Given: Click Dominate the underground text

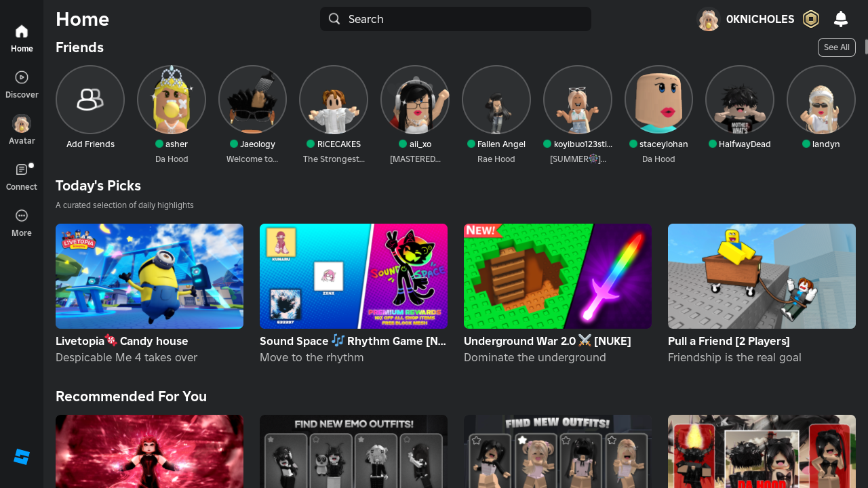Looking at the screenshot, I should coord(535,357).
